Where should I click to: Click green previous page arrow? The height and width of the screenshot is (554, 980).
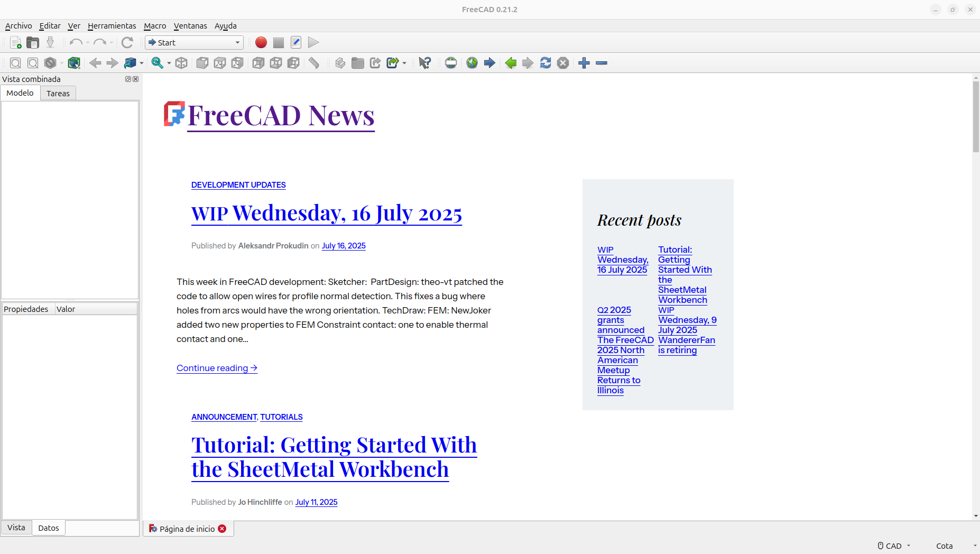point(511,63)
